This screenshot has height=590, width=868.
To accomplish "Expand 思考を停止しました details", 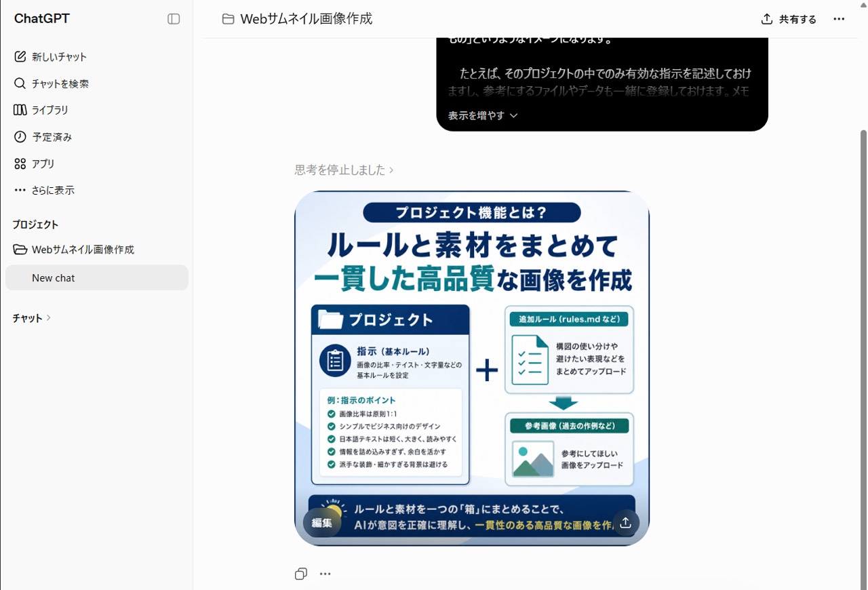I will [344, 170].
